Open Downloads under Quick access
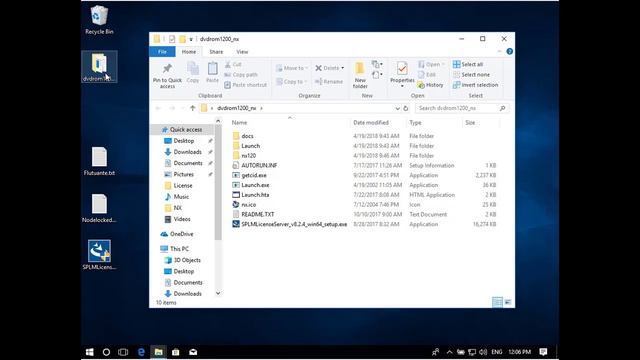 point(187,152)
